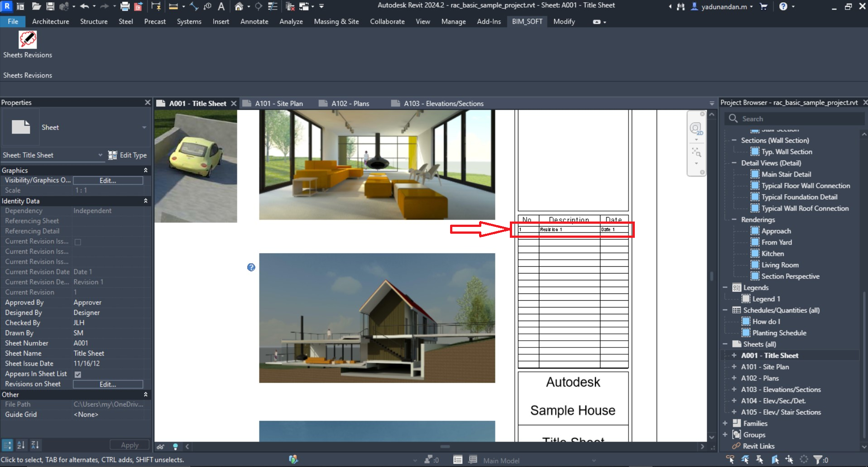Click the Print icon in quick access toolbar
Viewport: 868px width, 467px height.
pyautogui.click(x=125, y=6)
